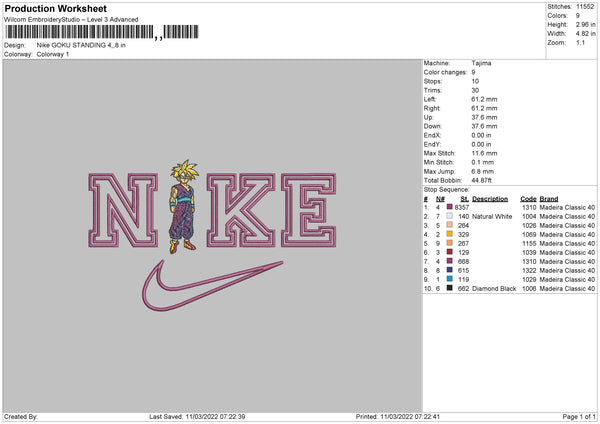This screenshot has width=600, height=424.
Task: Click the Colorway 1 value
Action: (x=53, y=54)
